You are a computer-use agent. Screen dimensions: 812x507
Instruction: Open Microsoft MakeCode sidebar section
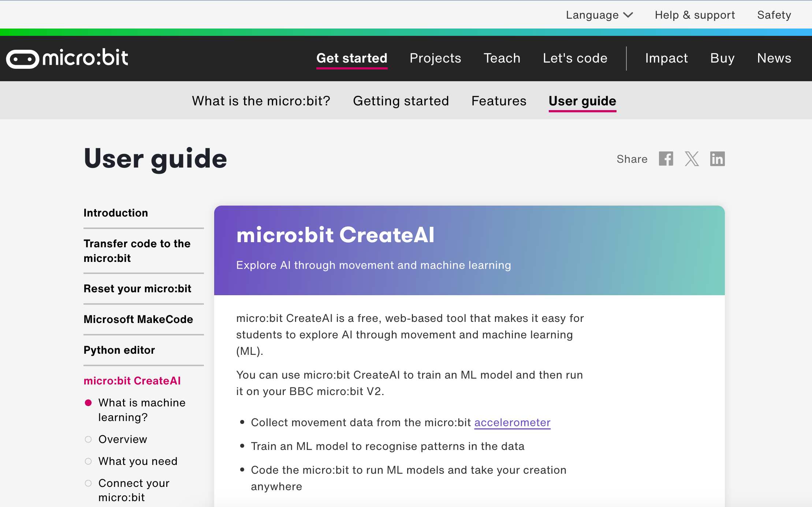138,319
